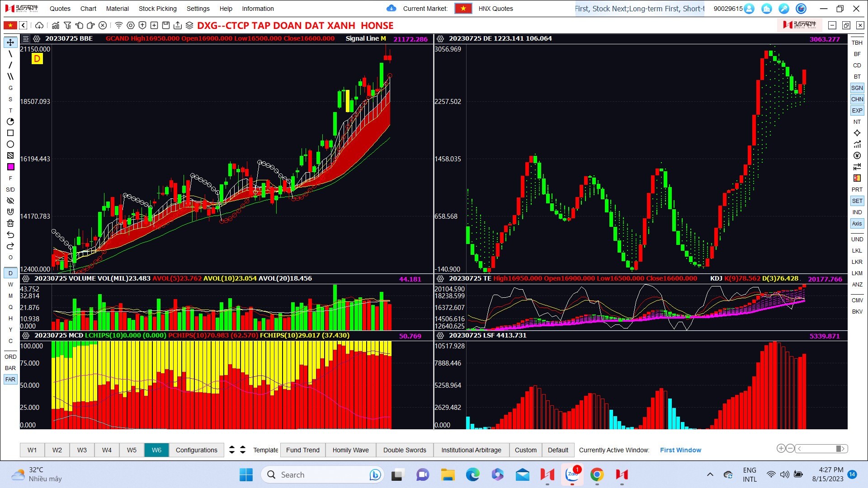868x488 pixels.
Task: Open VOLUME panel gear settings
Action: [26, 279]
